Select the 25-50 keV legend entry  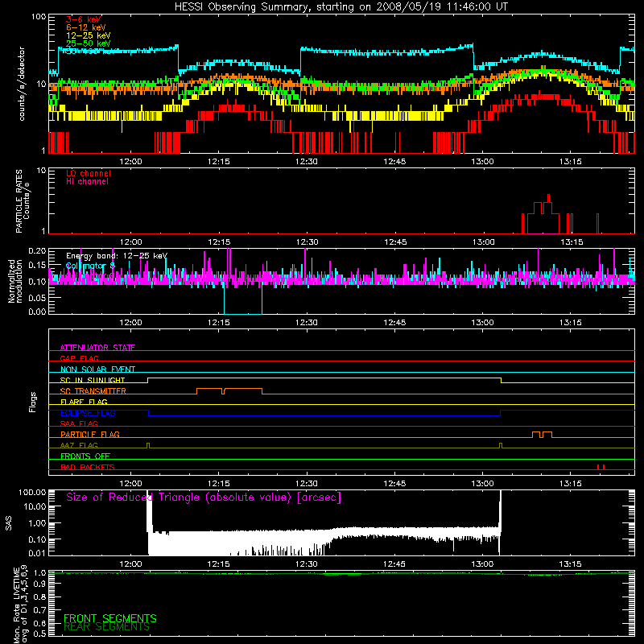coord(89,43)
